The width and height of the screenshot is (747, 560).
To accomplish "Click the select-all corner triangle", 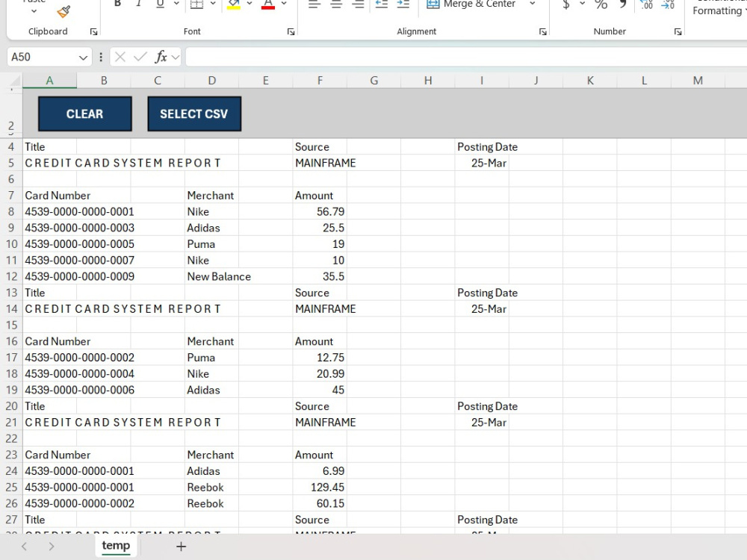I will tap(15, 81).
